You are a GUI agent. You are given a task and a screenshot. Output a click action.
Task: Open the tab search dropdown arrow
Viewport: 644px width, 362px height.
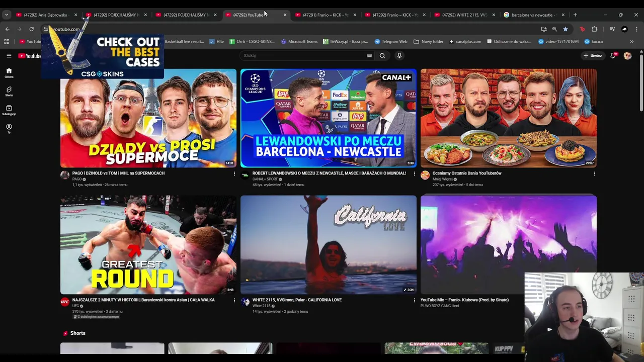(7, 15)
